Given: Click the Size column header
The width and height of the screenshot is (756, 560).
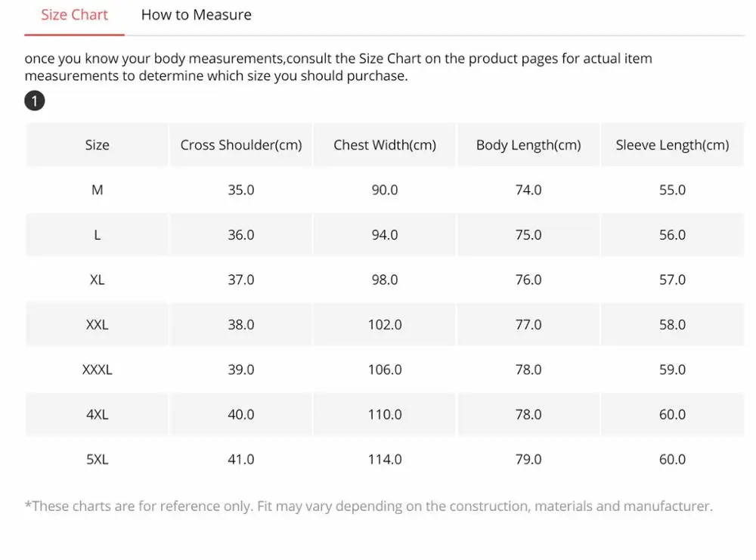Looking at the screenshot, I should [x=97, y=145].
